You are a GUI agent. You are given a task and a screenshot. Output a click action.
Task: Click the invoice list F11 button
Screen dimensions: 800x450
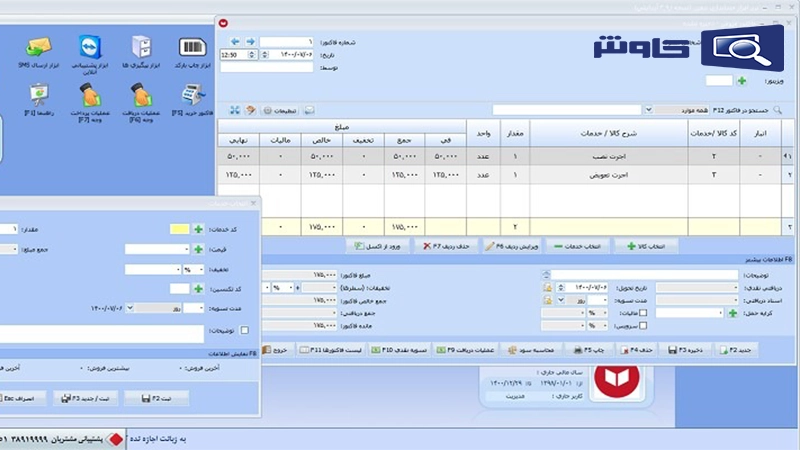331,350
